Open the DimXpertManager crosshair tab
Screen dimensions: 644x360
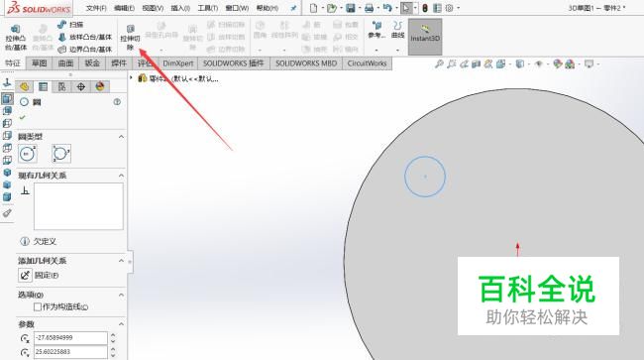coord(81,86)
